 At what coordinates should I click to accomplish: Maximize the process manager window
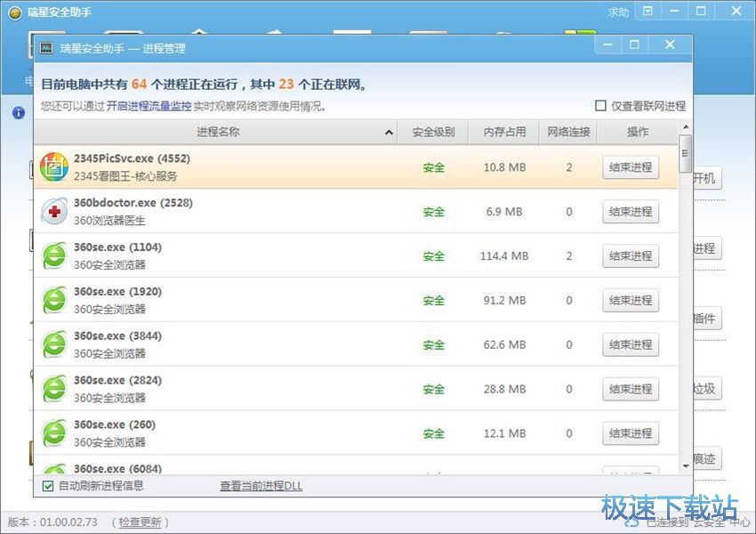point(634,44)
